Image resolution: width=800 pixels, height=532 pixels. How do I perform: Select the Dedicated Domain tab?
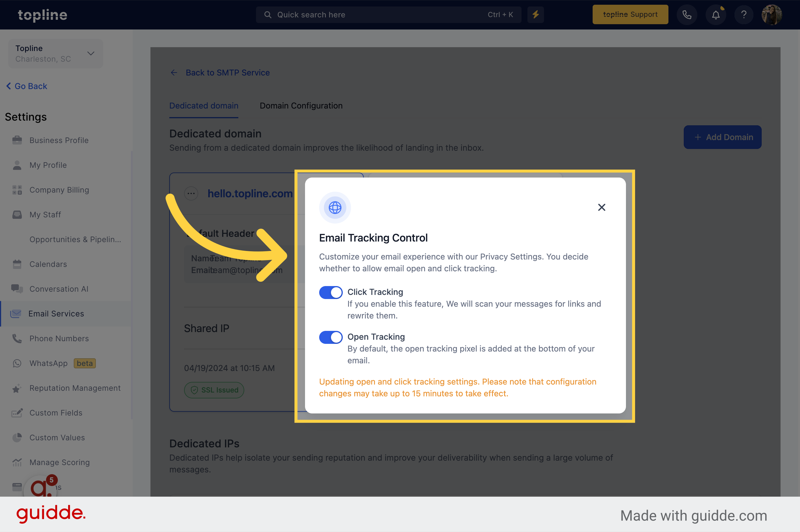[x=204, y=106]
